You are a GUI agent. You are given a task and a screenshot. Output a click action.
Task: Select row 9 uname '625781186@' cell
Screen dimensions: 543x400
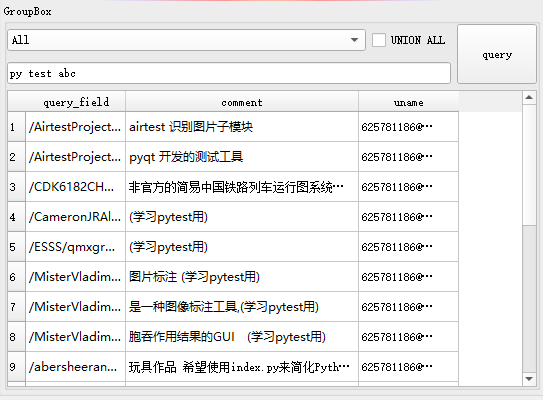[x=409, y=367]
